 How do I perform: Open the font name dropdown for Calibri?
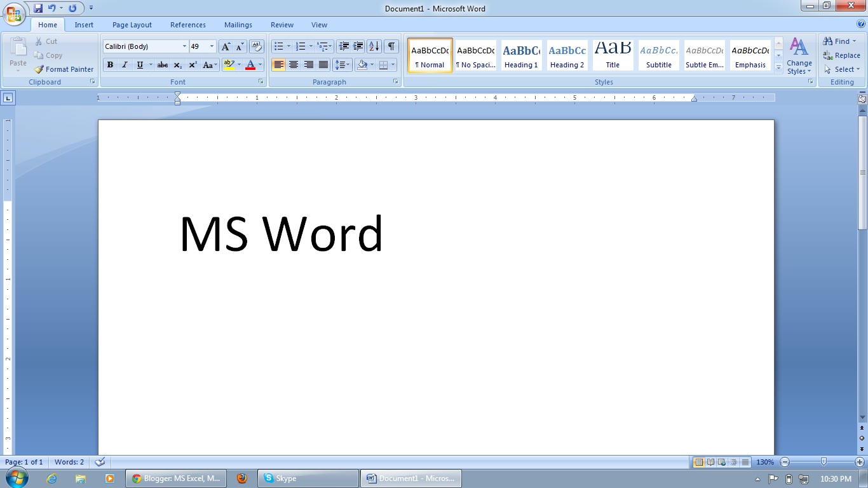point(184,46)
